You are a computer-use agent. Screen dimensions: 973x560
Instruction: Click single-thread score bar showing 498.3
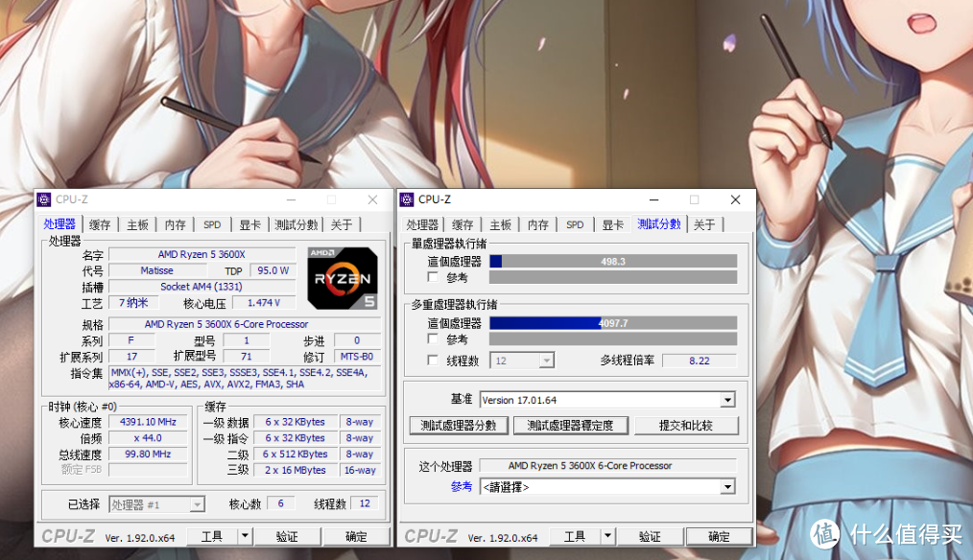[x=613, y=261]
